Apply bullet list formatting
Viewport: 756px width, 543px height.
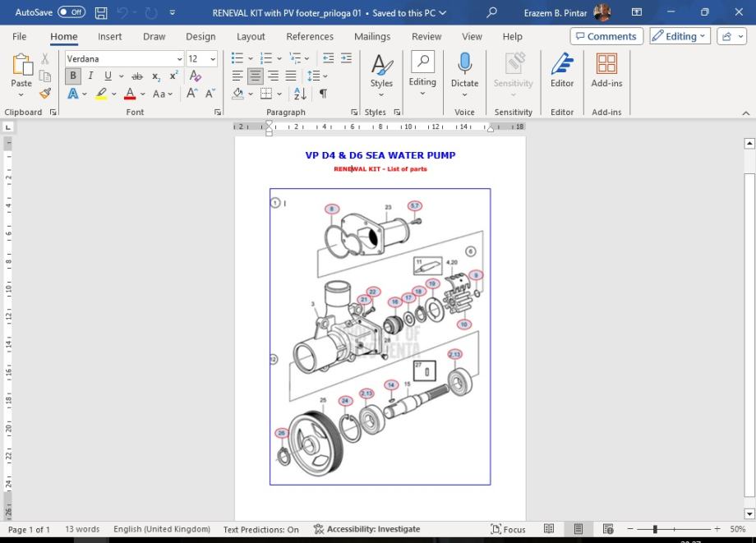237,58
